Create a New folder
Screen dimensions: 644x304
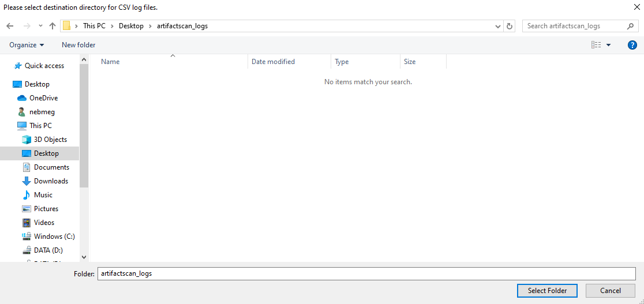click(x=78, y=45)
